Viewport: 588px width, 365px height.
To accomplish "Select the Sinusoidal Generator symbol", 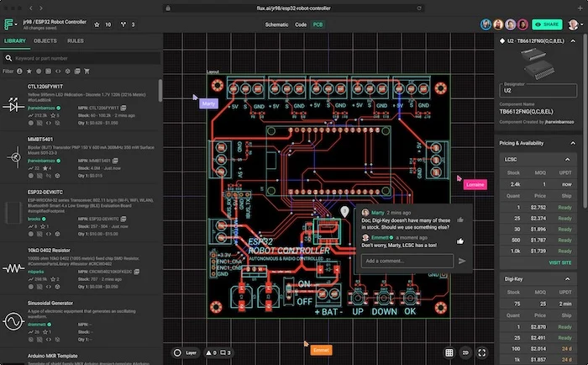I will coord(13,321).
